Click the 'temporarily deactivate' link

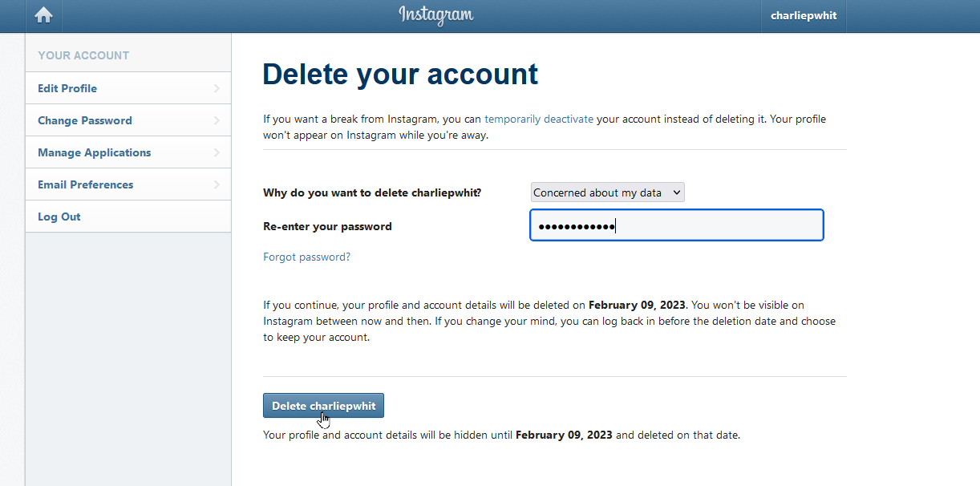[x=539, y=118]
